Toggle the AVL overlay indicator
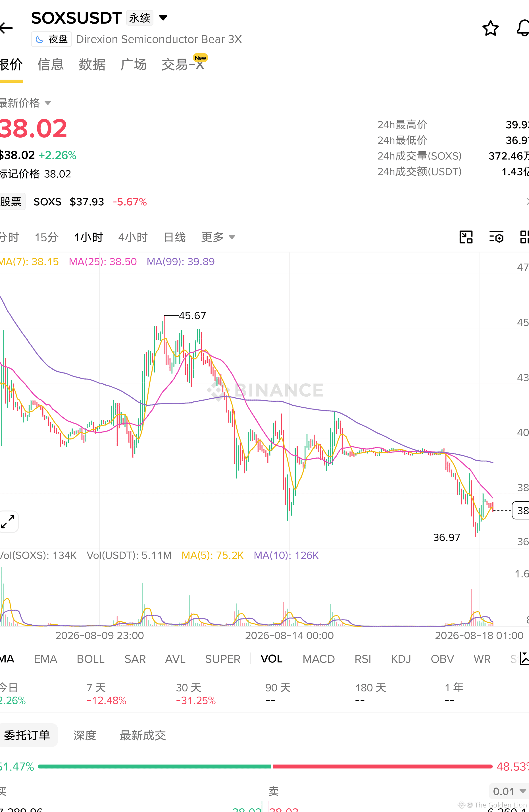The width and height of the screenshot is (529, 812). pos(175,658)
